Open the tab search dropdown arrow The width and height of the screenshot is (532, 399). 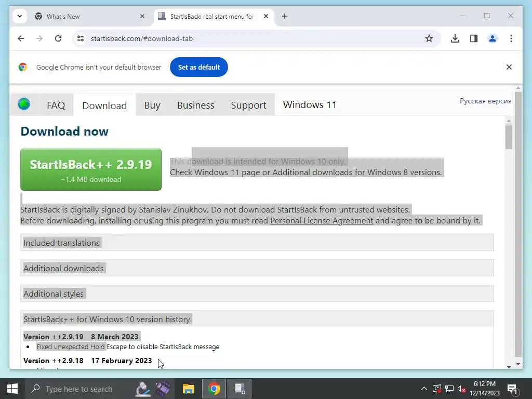coord(20,16)
